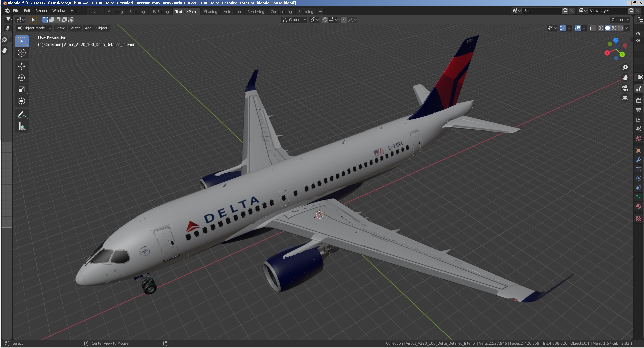Click the View Layer name field
The height and width of the screenshot is (348, 644).
click(608, 11)
